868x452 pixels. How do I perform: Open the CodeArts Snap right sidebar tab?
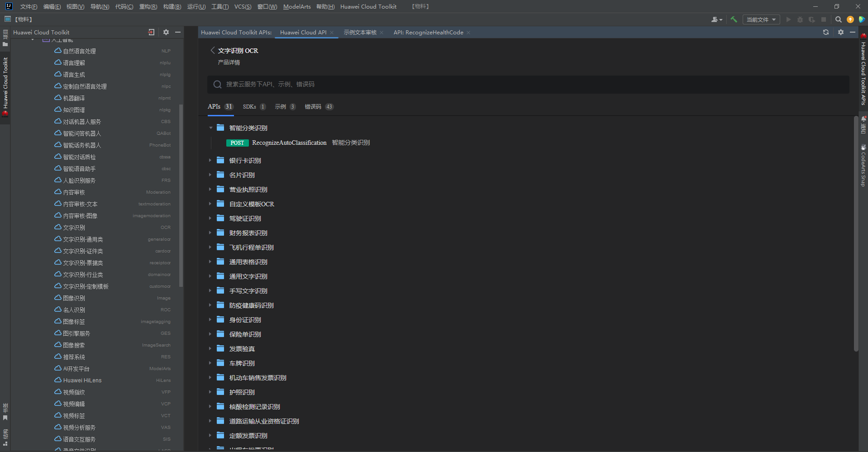coord(863,166)
